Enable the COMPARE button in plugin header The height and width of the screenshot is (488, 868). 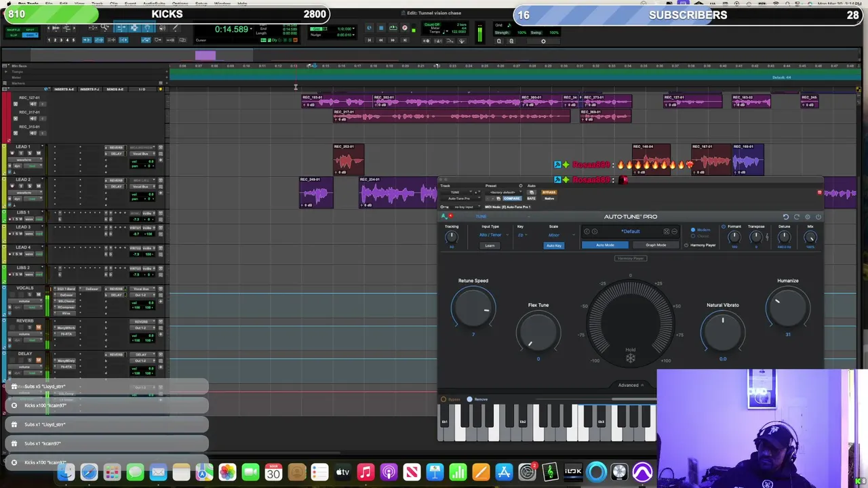(x=512, y=199)
